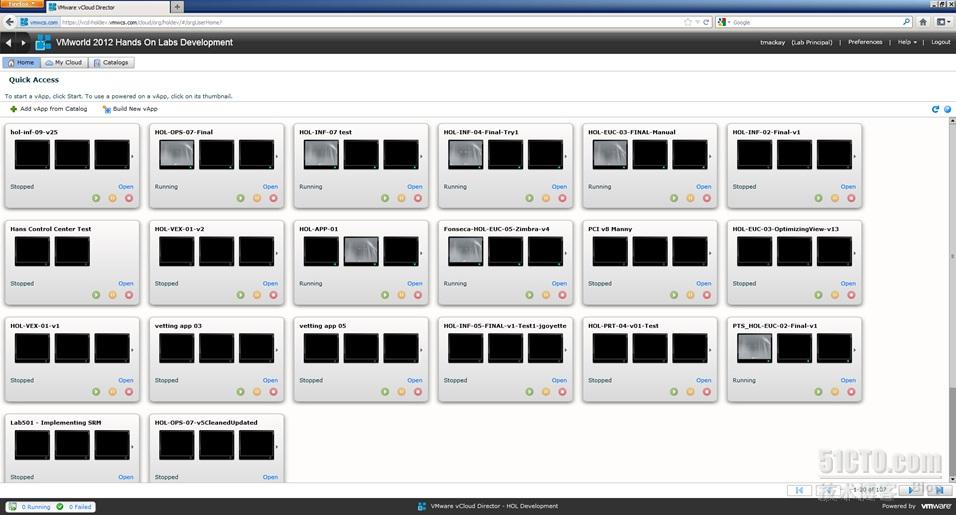Screen dimensions: 956x515
Task: Go to the first page of vApps
Action: pyautogui.click(x=799, y=490)
